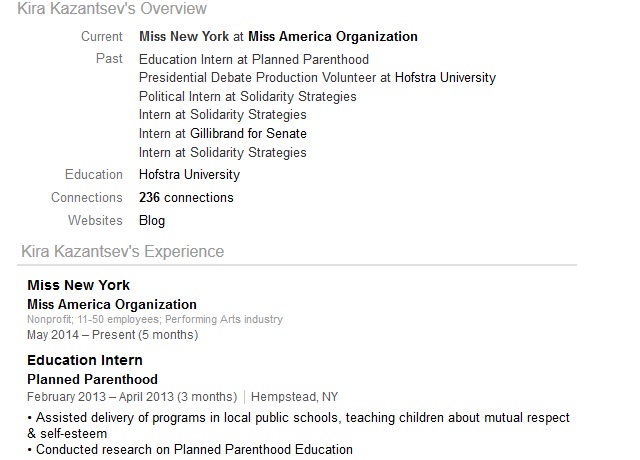Click Kira Kazantsev's Overview heading
The height and width of the screenshot is (460, 640).
point(112,9)
